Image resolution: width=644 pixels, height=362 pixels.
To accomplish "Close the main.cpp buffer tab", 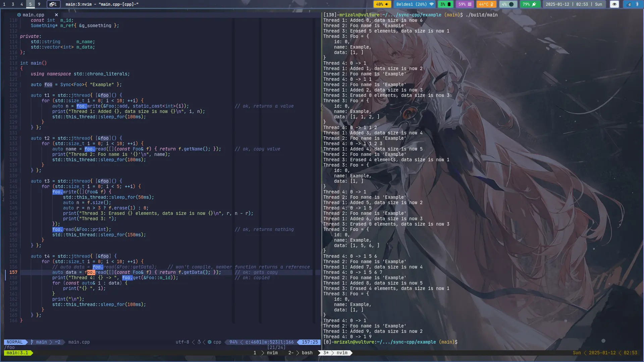I will pos(56,15).
